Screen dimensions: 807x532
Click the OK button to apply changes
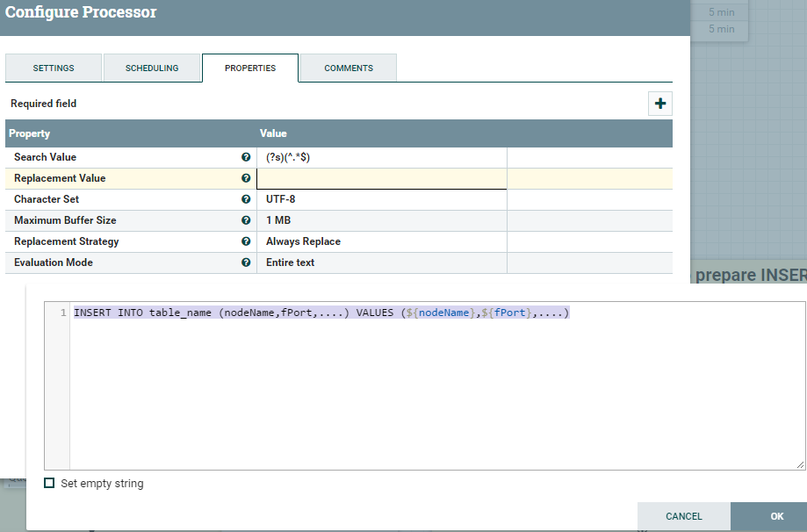pos(776,516)
